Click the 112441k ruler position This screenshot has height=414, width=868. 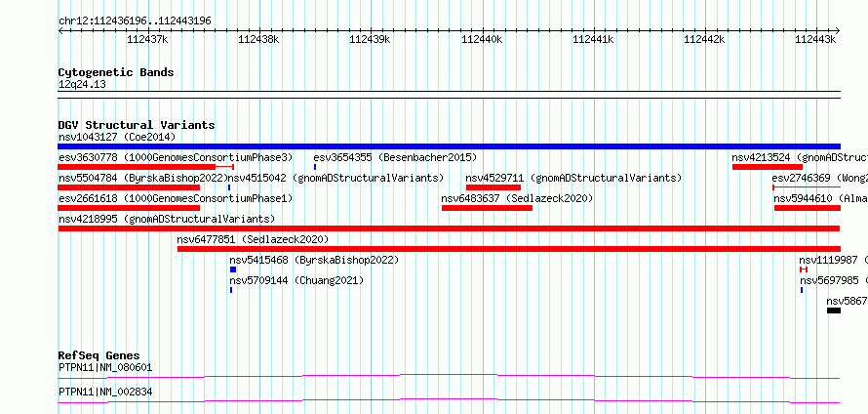click(x=593, y=39)
